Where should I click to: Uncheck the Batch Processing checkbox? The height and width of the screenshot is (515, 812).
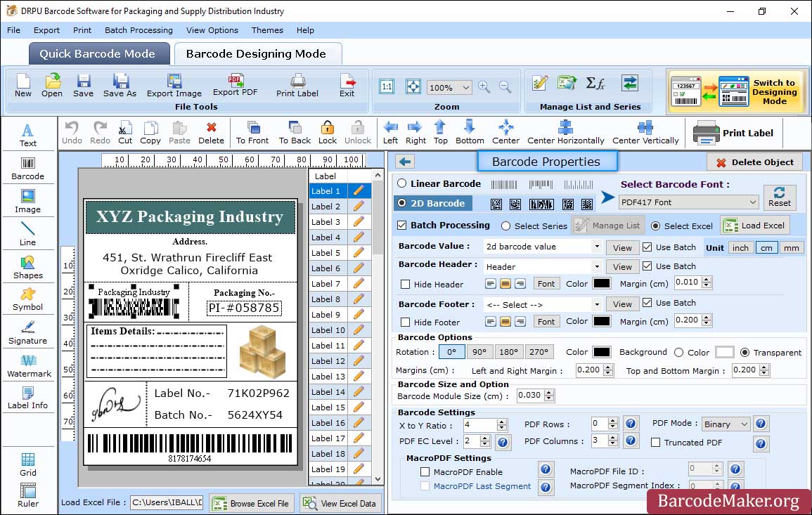(x=402, y=225)
